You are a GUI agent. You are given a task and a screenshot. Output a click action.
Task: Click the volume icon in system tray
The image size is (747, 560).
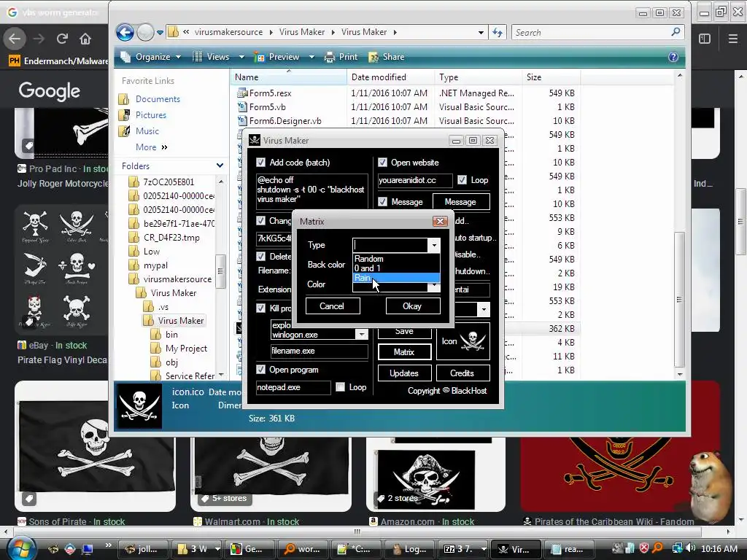[691, 548]
